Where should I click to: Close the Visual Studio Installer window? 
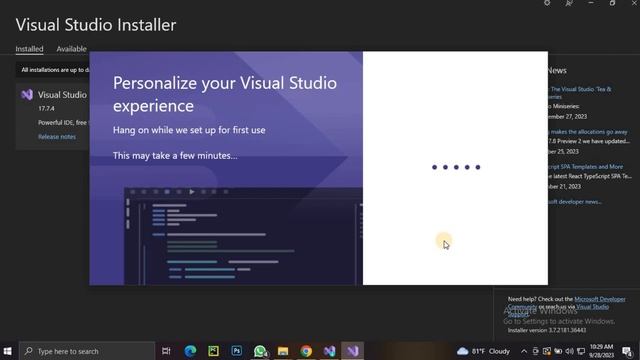[x=634, y=3]
